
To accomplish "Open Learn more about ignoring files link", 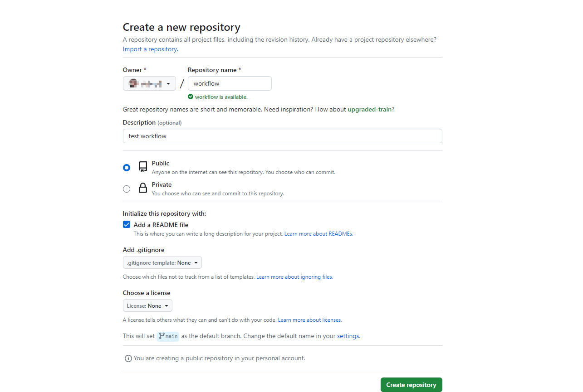I will pyautogui.click(x=294, y=277).
